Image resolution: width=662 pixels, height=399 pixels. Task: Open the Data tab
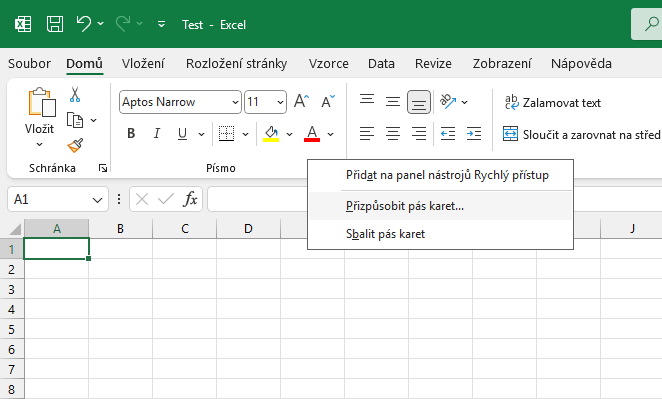pos(381,63)
